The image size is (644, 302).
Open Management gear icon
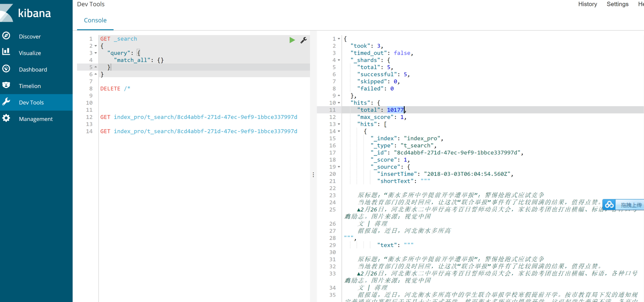6,118
